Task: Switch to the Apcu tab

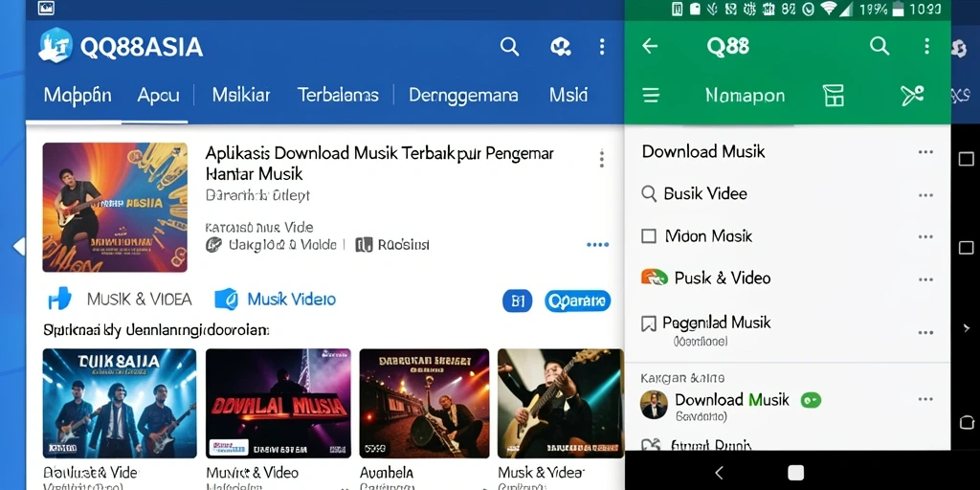Action: click(158, 95)
